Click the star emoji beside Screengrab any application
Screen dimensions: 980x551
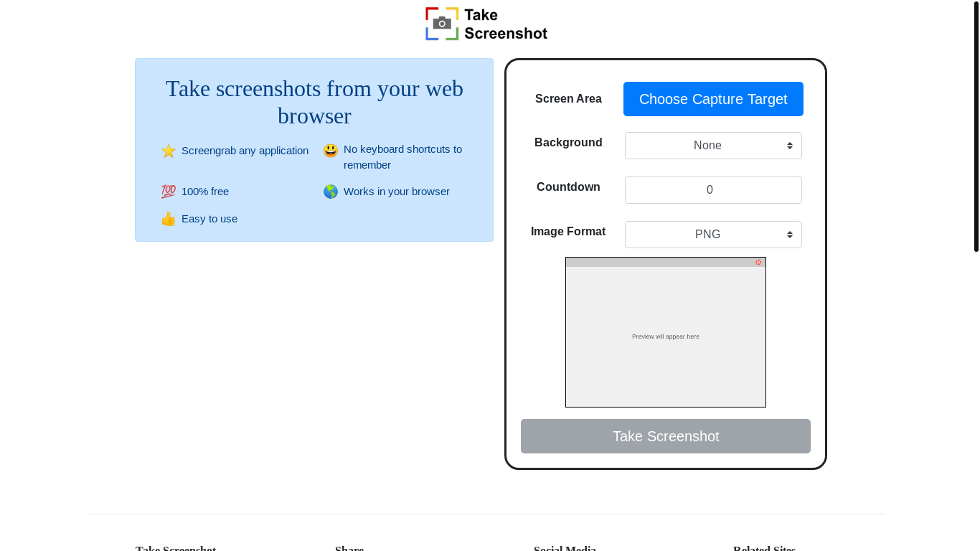[169, 151]
